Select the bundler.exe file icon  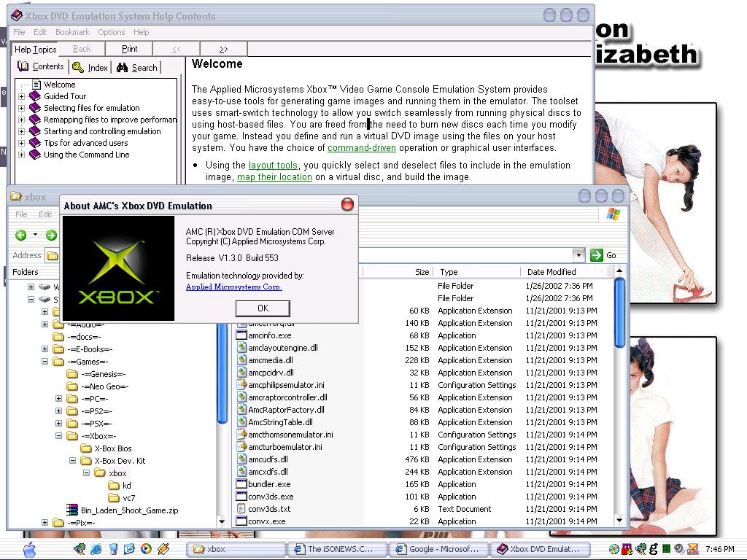coord(241,484)
